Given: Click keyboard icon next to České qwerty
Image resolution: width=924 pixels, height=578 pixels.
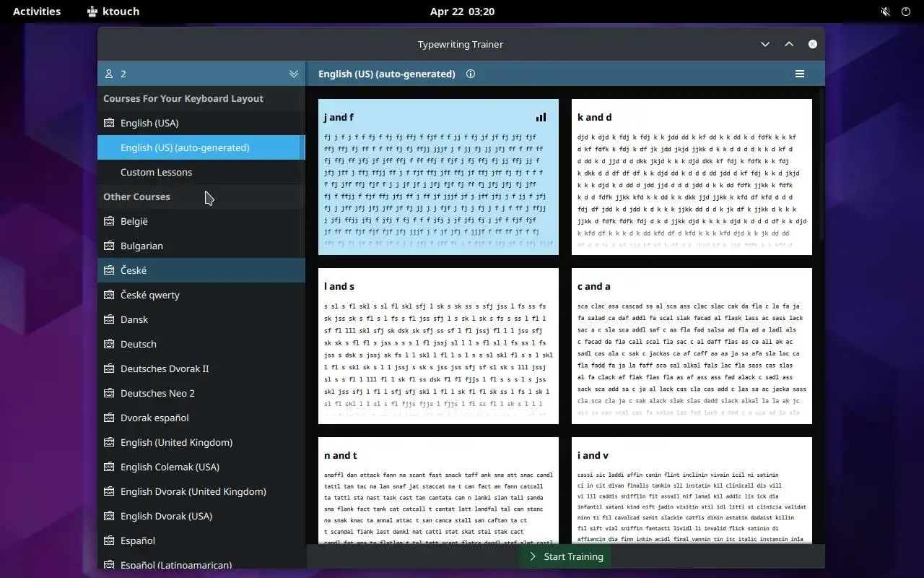Looking at the screenshot, I should (109, 295).
